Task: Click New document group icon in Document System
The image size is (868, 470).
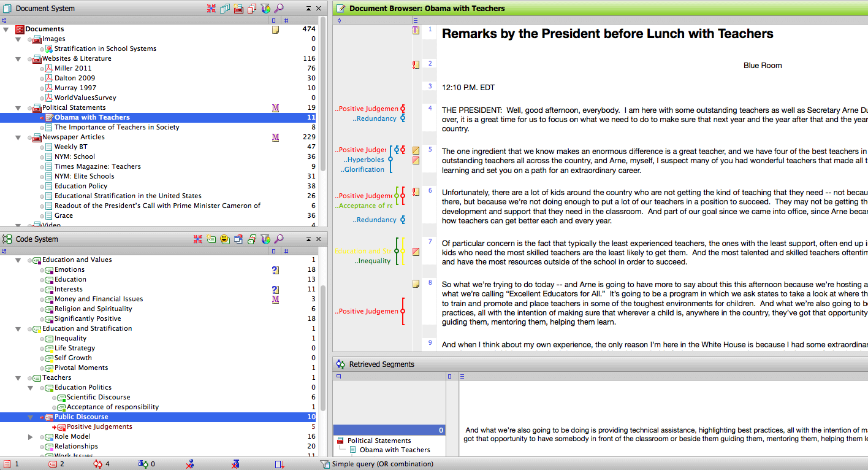Action: pos(238,9)
